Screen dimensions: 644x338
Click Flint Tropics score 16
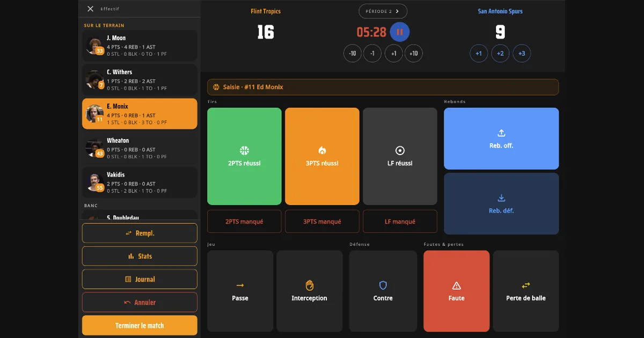coord(266,33)
